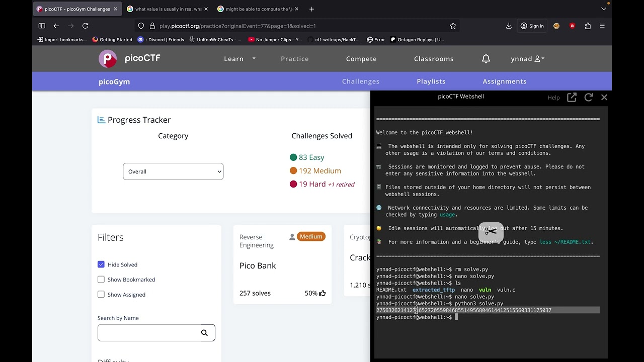Open the Import bookmarks item
Image resolution: width=644 pixels, height=362 pixels.
pyautogui.click(x=62, y=40)
